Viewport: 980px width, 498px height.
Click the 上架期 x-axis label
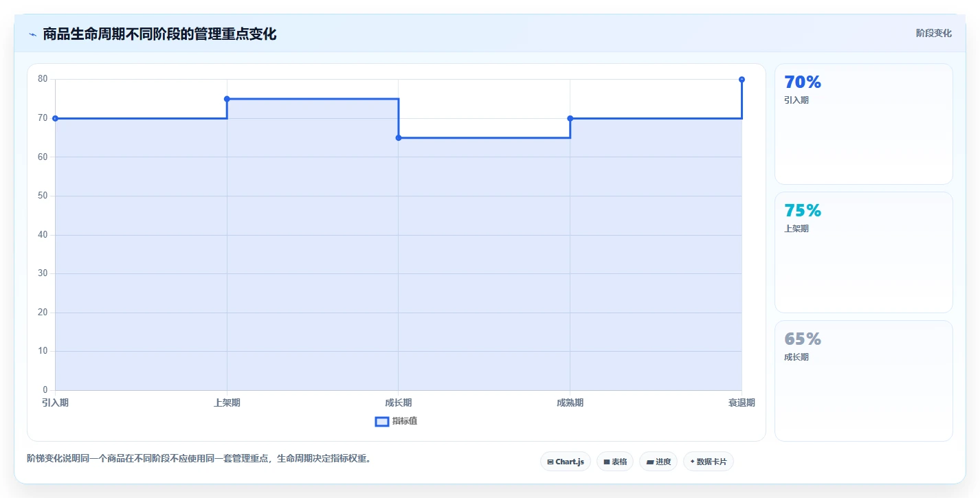[x=227, y=403]
